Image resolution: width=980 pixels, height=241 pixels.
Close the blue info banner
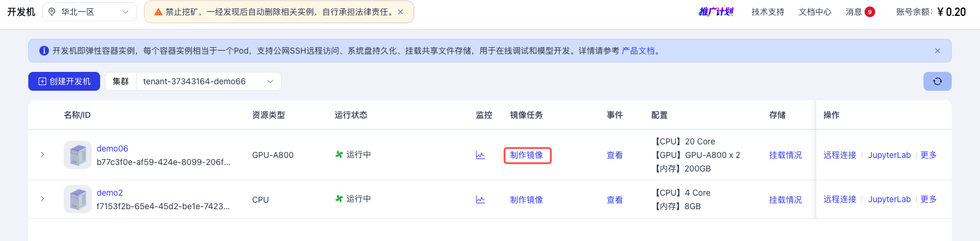point(937,51)
